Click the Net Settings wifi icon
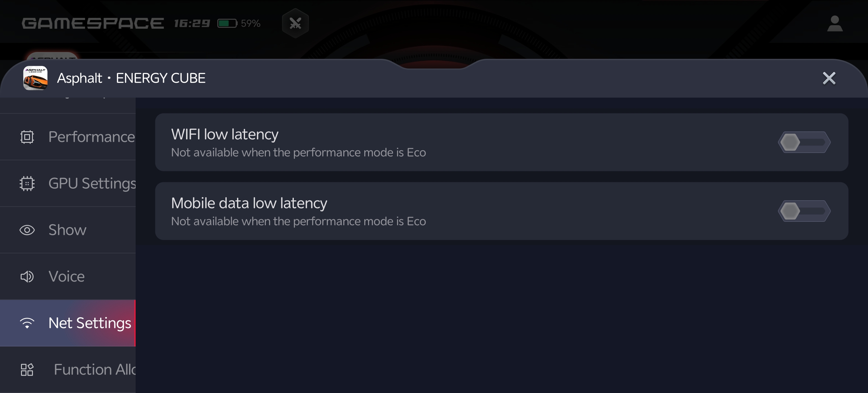The height and width of the screenshot is (393, 868). click(27, 323)
